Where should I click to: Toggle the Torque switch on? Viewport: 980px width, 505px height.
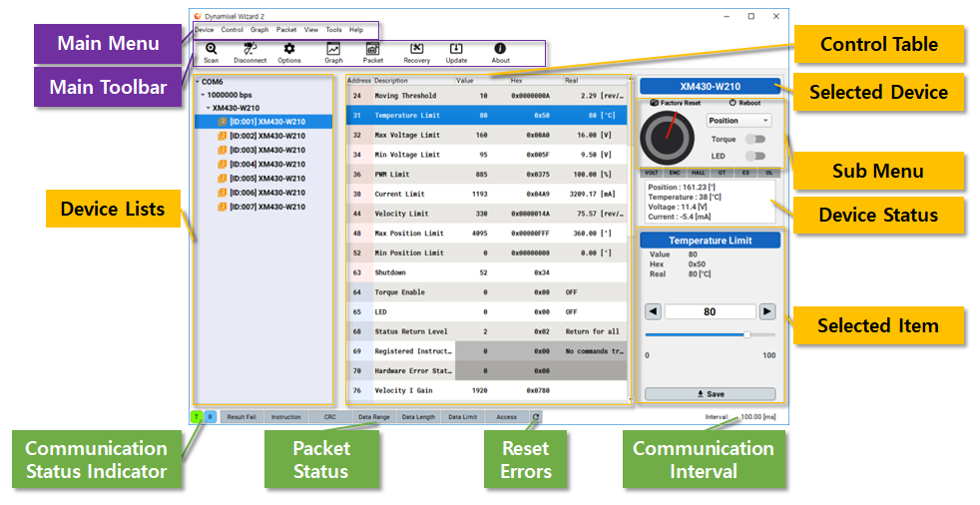pos(755,140)
